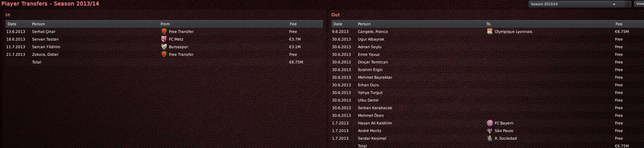The height and width of the screenshot is (148, 644).
Task: Click Free Transfer badge beside Serhat Çinar
Action: [164, 32]
